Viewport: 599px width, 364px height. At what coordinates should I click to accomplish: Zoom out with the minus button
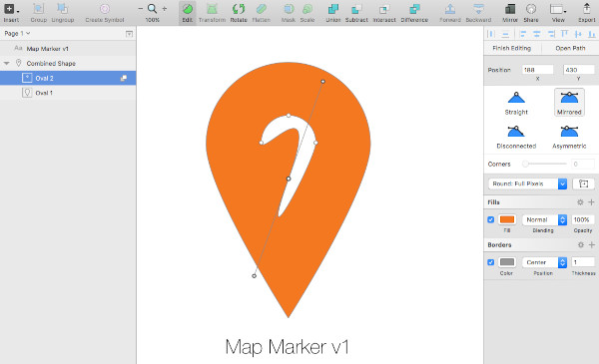pyautogui.click(x=140, y=8)
